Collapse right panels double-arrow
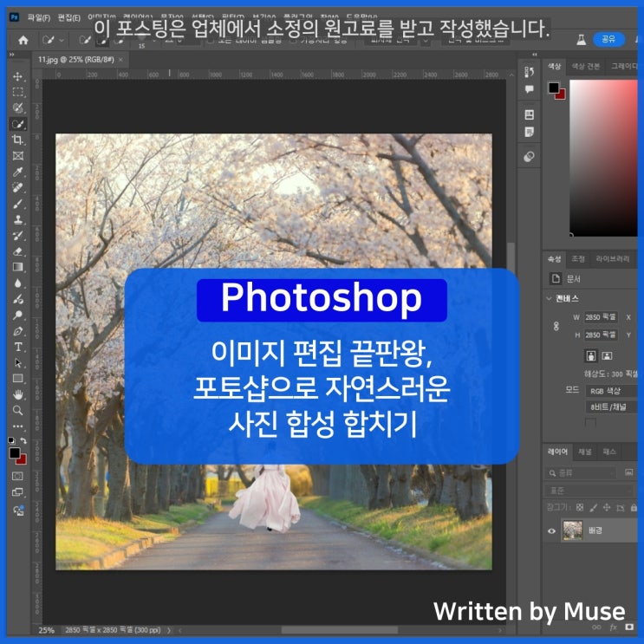Viewport: 644px width, 644px height. (x=534, y=55)
